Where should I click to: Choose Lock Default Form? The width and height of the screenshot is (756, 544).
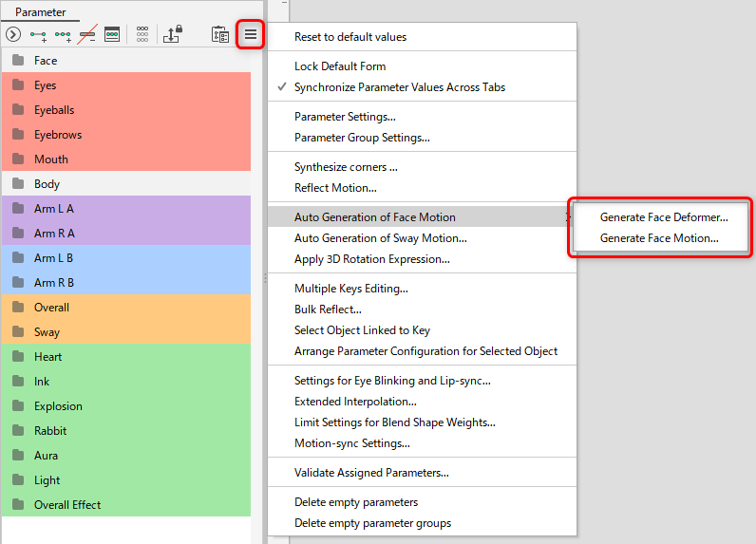[422, 66]
